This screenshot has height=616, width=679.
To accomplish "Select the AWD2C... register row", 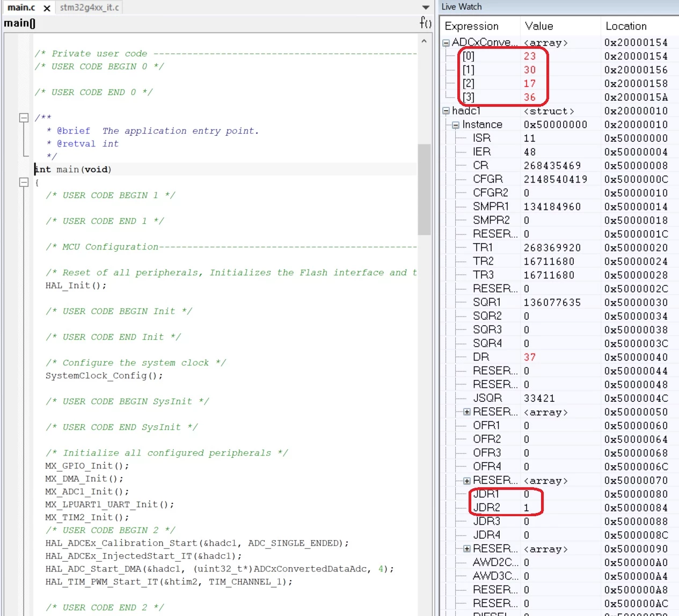I will 560,563.
